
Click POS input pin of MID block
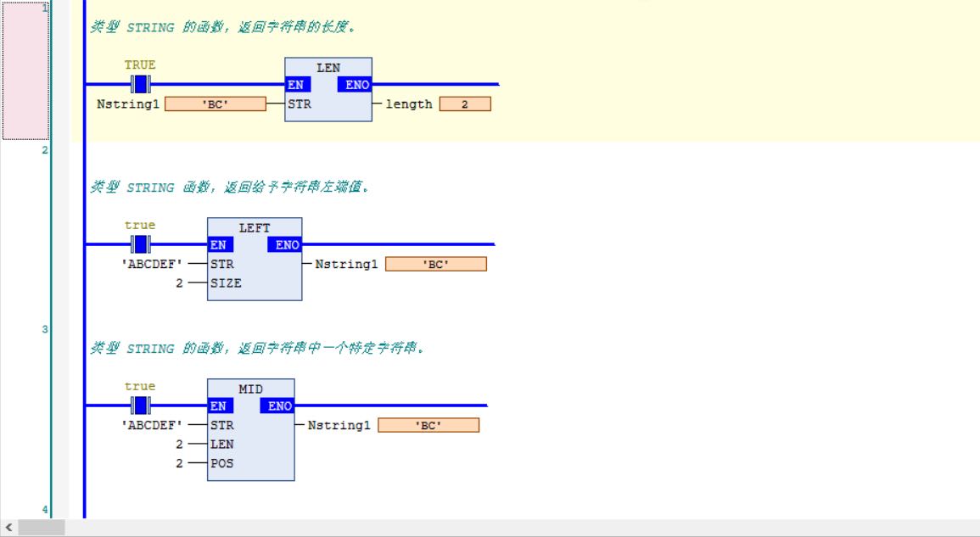click(221, 463)
